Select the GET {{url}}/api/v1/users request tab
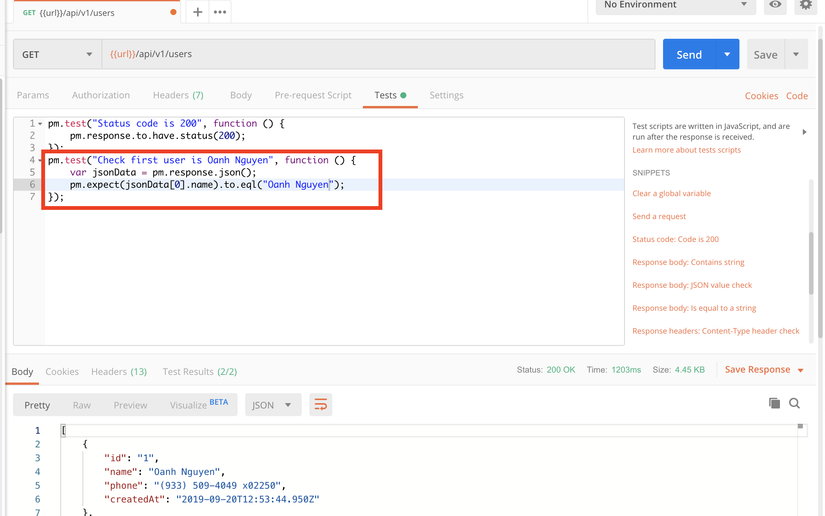This screenshot has width=825, height=516. click(96, 13)
